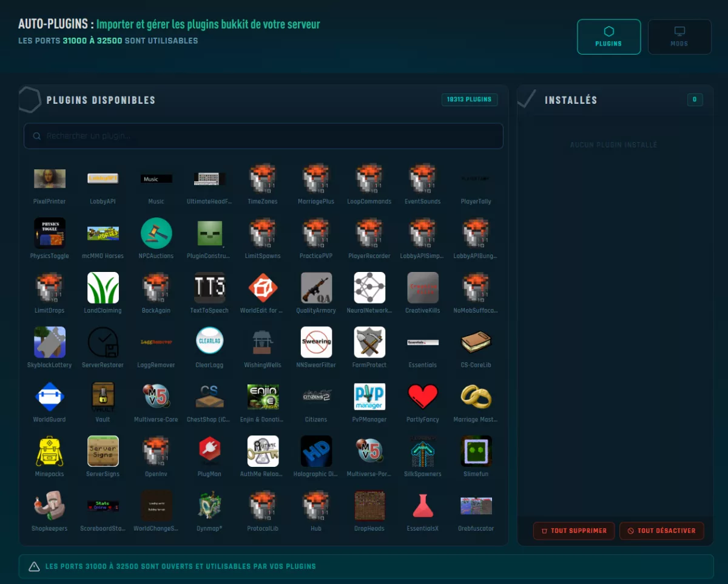Open the Citizens plugin icon
Viewport: 728px width, 584px height.
pyautogui.click(x=317, y=396)
